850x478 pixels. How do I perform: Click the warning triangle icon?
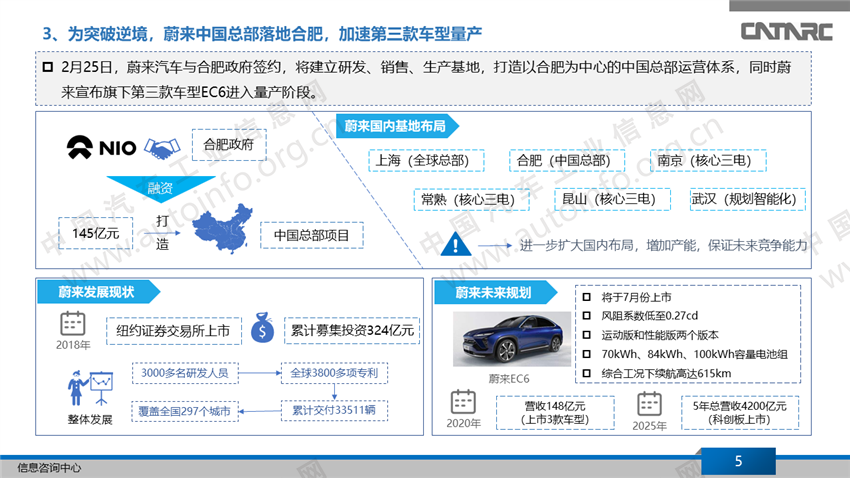coord(455,243)
